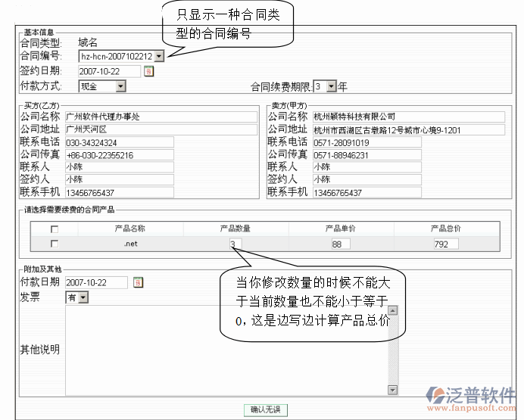Viewport: 524px width, 420px height.
Task: Toggle the select-all checkbox in product header
Action: pyautogui.click(x=54, y=229)
